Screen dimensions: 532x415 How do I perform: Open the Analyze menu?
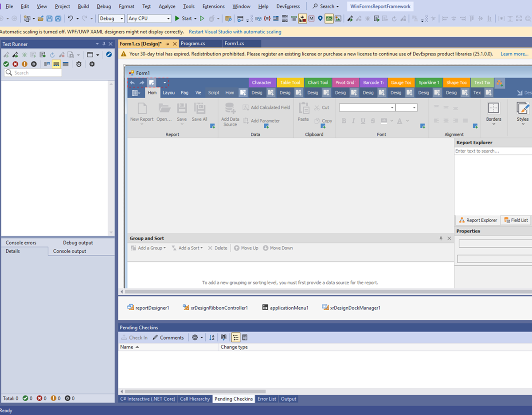click(167, 6)
